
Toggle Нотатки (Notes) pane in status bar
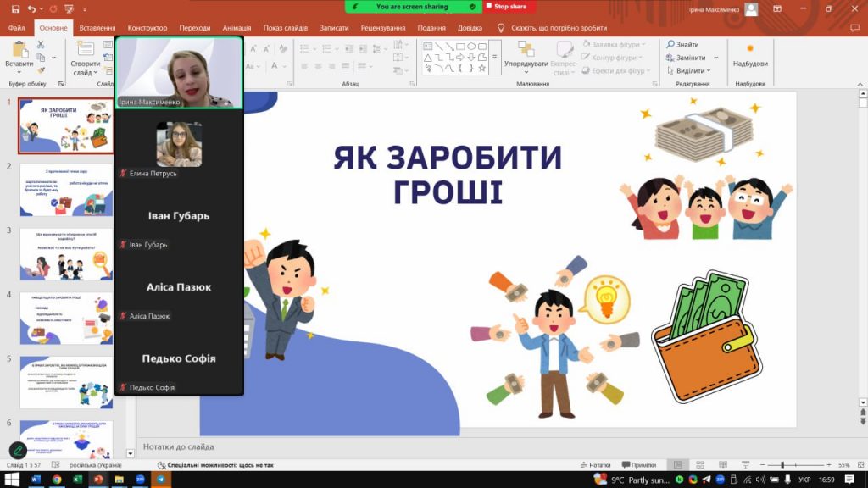click(x=594, y=465)
